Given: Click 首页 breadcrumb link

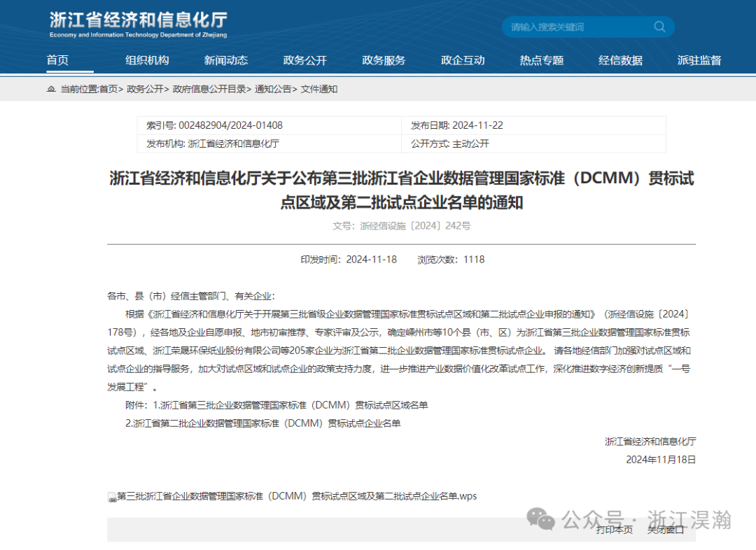Looking at the screenshot, I should (108, 89).
